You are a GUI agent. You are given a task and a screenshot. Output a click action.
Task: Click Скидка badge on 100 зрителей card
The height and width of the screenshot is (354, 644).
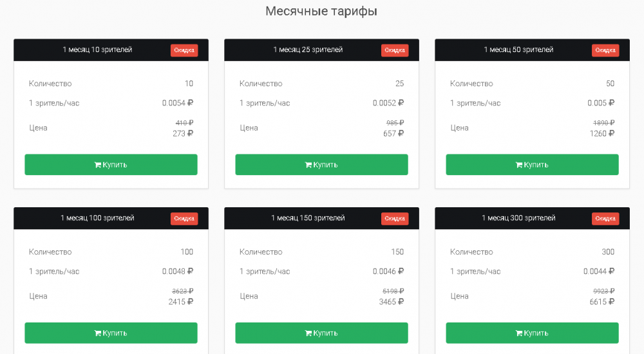pyautogui.click(x=184, y=219)
